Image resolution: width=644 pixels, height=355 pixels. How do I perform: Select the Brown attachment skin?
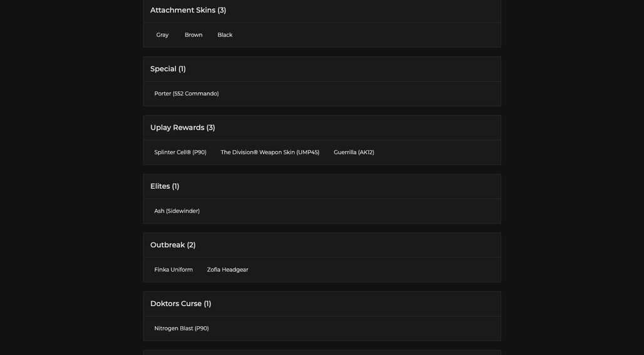[x=194, y=35]
